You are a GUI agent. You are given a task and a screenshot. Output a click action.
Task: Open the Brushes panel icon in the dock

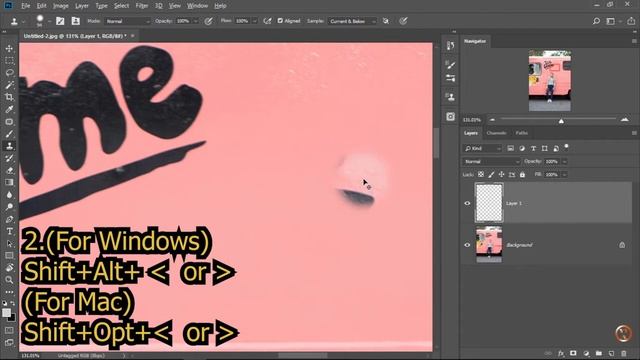pos(451,65)
